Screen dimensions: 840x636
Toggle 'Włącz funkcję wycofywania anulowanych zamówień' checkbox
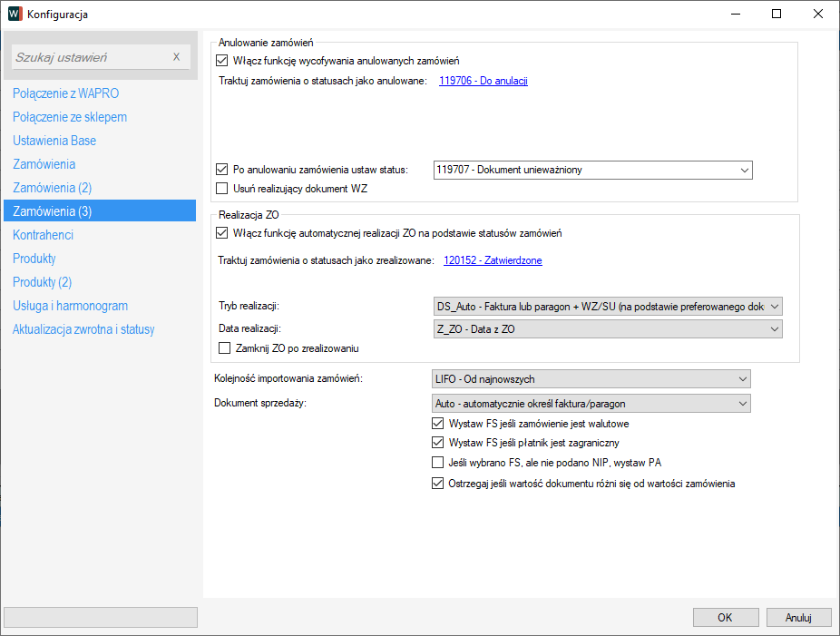pyautogui.click(x=222, y=61)
